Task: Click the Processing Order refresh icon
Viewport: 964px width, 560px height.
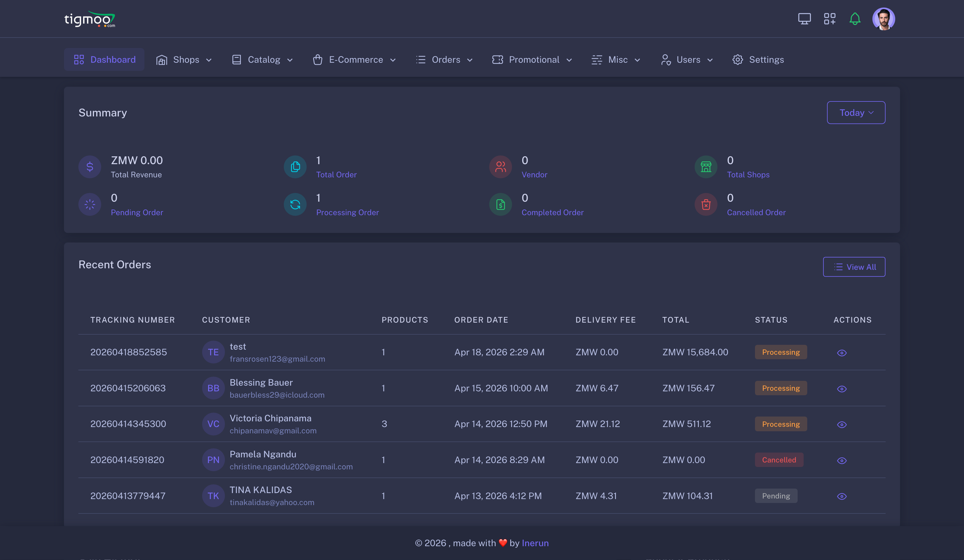Action: [x=295, y=204]
